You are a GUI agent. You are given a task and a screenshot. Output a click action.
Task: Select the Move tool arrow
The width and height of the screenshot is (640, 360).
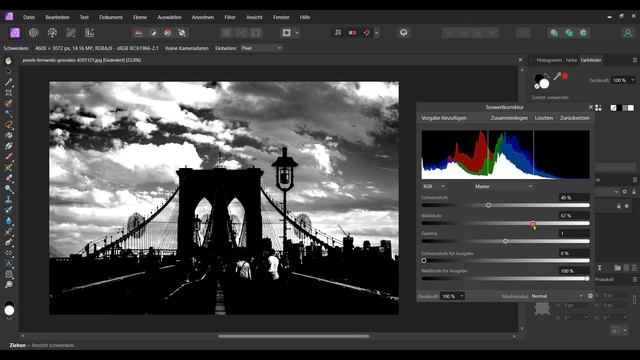(9, 71)
